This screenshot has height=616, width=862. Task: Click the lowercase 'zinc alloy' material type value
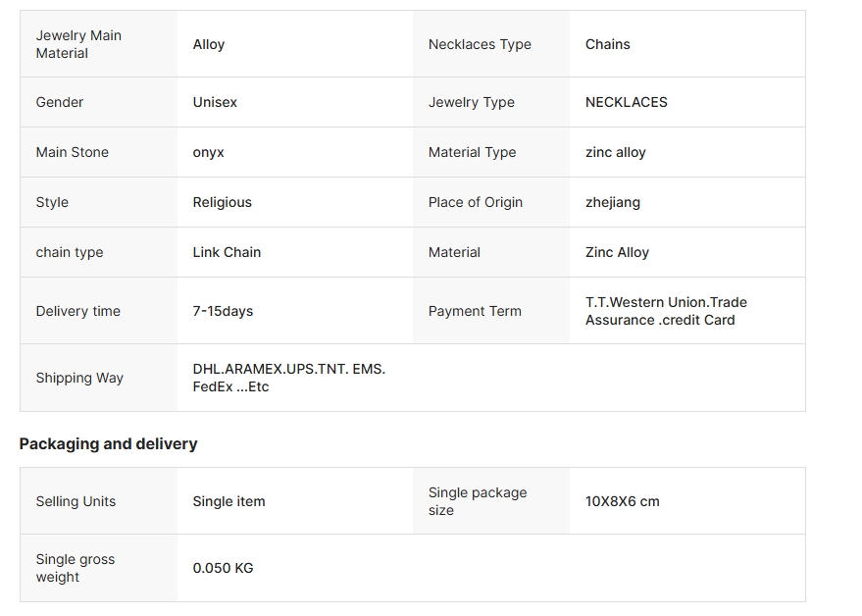(616, 152)
